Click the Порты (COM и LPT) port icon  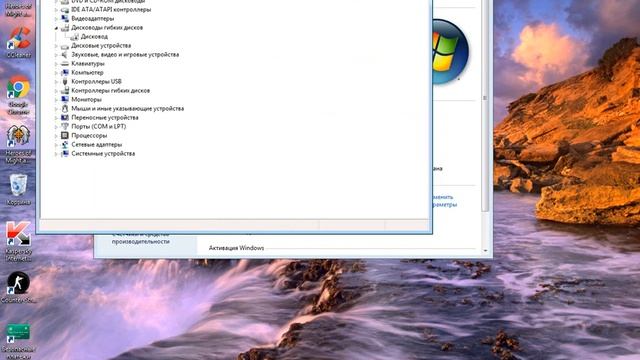click(x=64, y=127)
